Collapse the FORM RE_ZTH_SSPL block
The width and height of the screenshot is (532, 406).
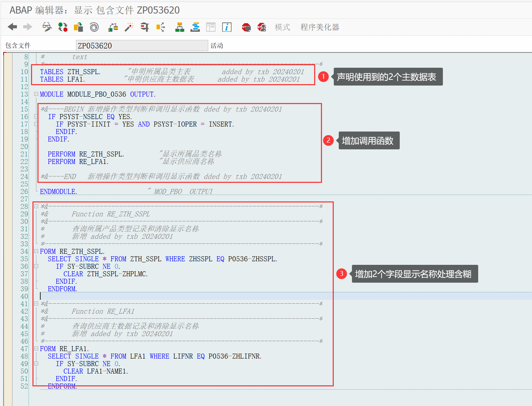[36, 251]
